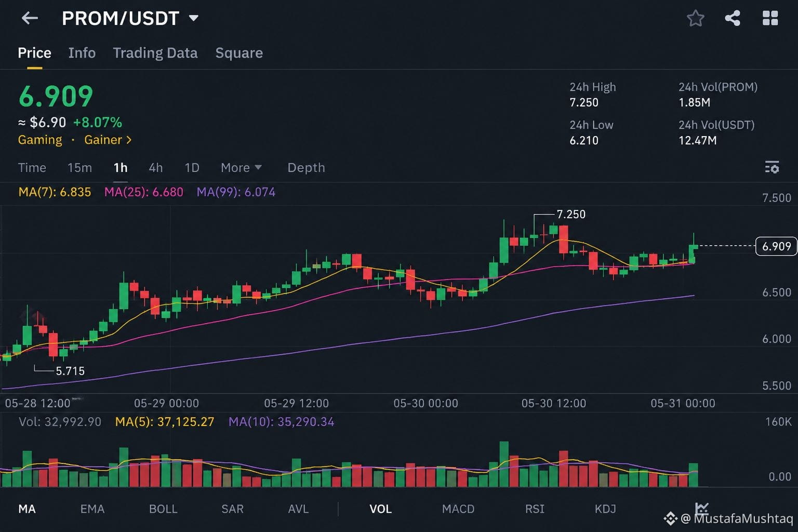Click the Vol: 32,992.90 readout
The height and width of the screenshot is (532, 798).
(x=60, y=422)
